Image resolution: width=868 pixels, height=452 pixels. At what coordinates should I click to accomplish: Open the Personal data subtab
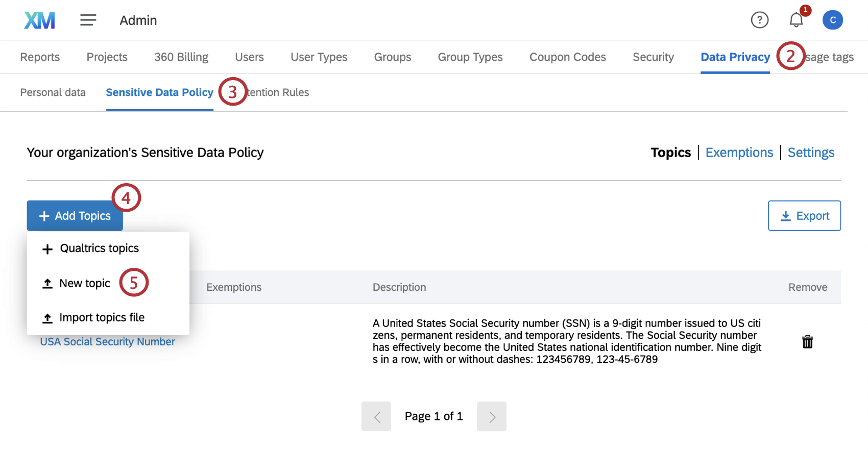[x=53, y=92]
